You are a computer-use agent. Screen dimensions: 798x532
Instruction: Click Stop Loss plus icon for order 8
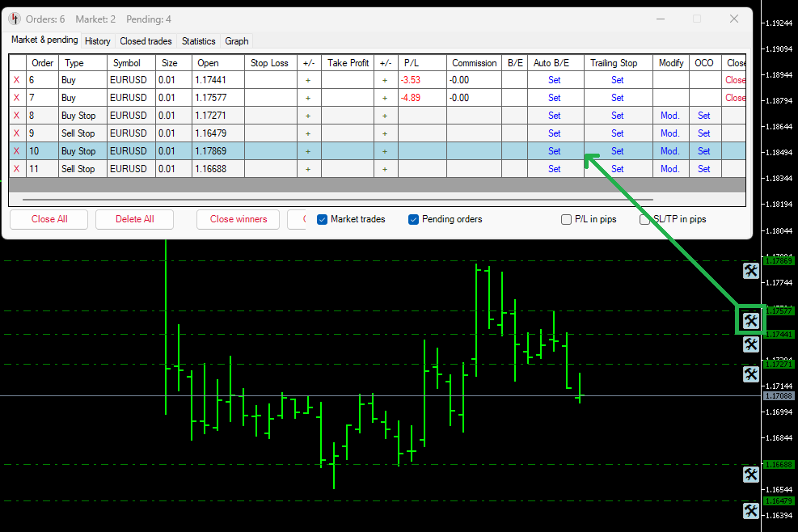tap(308, 116)
